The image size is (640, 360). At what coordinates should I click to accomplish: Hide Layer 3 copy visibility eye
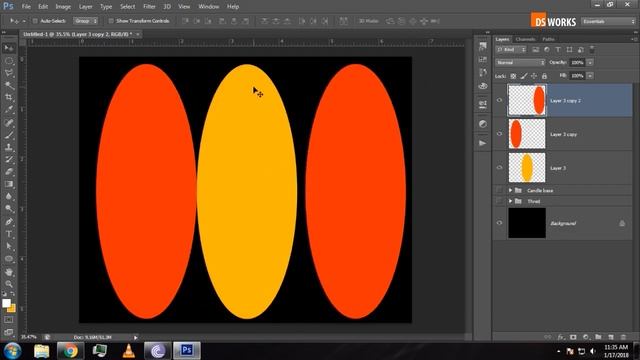(x=499, y=134)
